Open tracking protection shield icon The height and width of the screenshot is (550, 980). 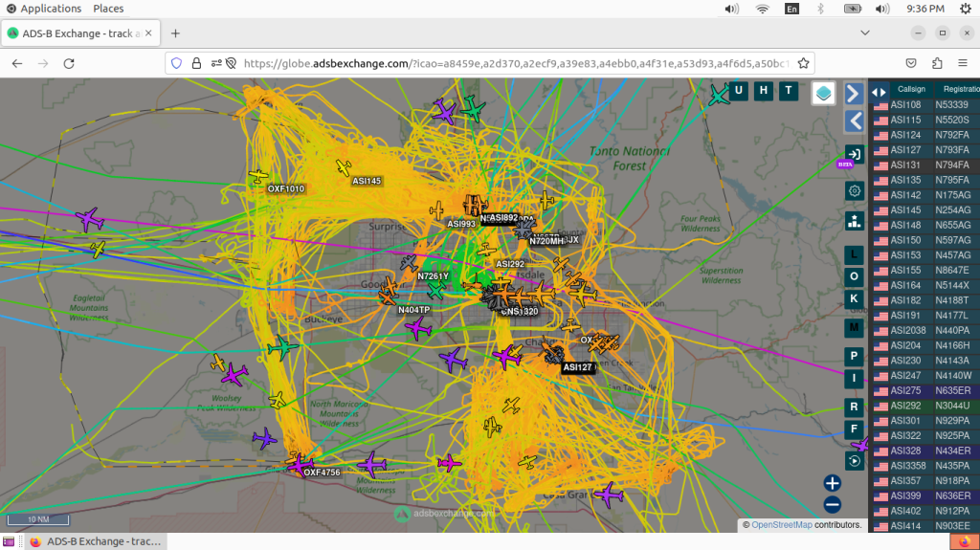tap(176, 63)
